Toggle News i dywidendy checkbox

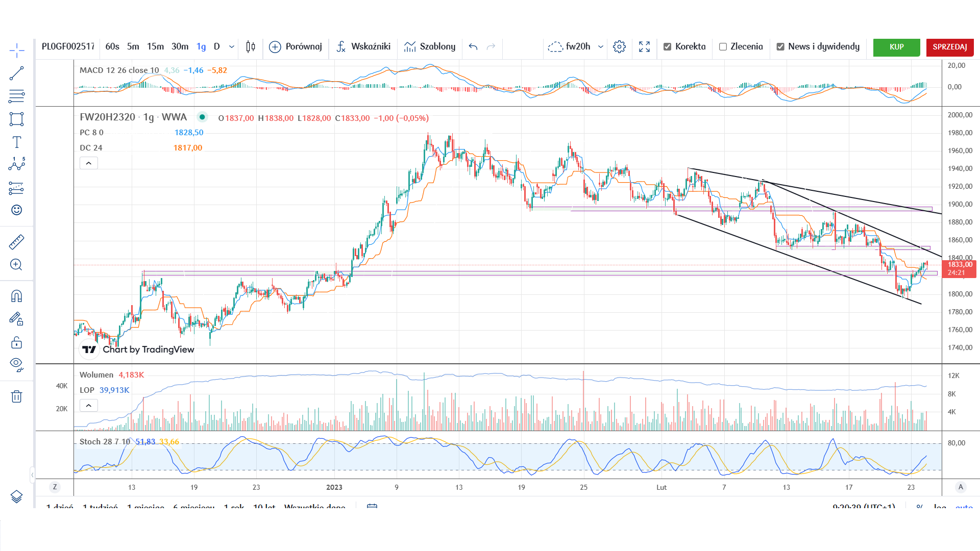pos(780,47)
